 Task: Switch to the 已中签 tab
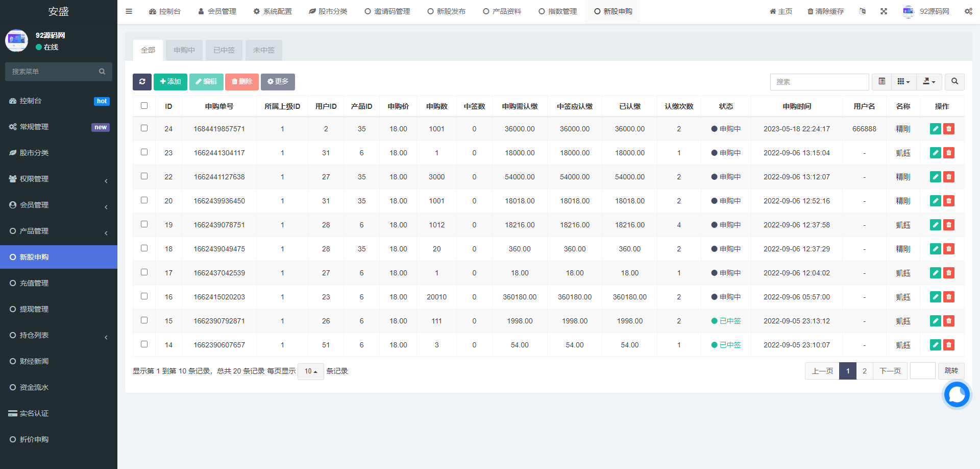tap(224, 50)
